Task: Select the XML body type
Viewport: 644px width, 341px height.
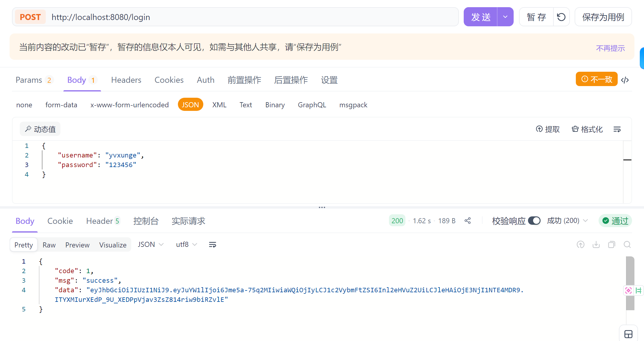Action: coord(219,105)
